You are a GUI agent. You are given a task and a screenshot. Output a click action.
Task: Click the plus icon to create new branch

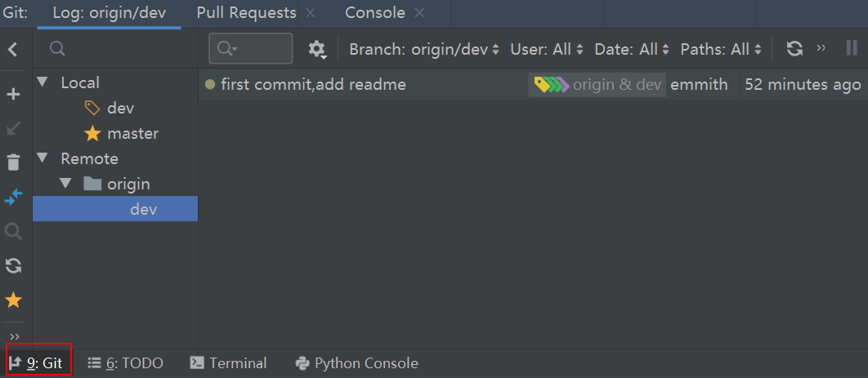click(13, 94)
